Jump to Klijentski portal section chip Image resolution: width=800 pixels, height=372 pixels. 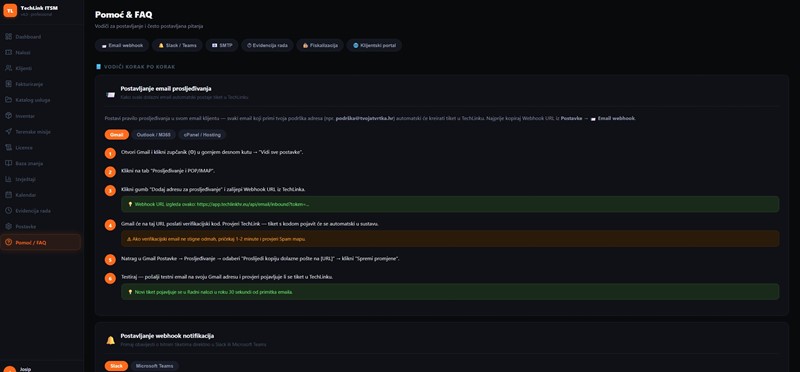click(374, 45)
